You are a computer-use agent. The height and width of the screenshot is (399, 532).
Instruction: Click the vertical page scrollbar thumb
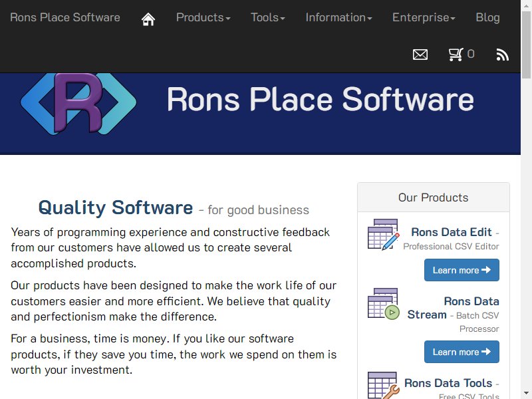pyautogui.click(x=526, y=45)
